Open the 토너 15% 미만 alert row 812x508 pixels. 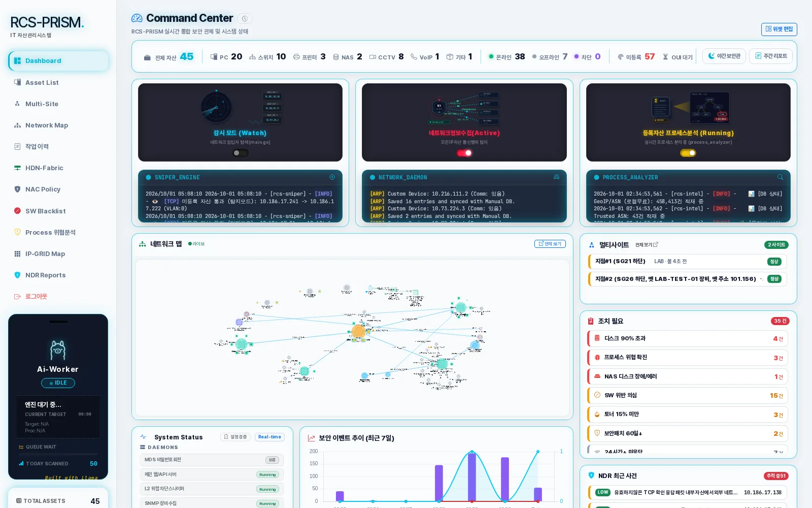(688, 415)
